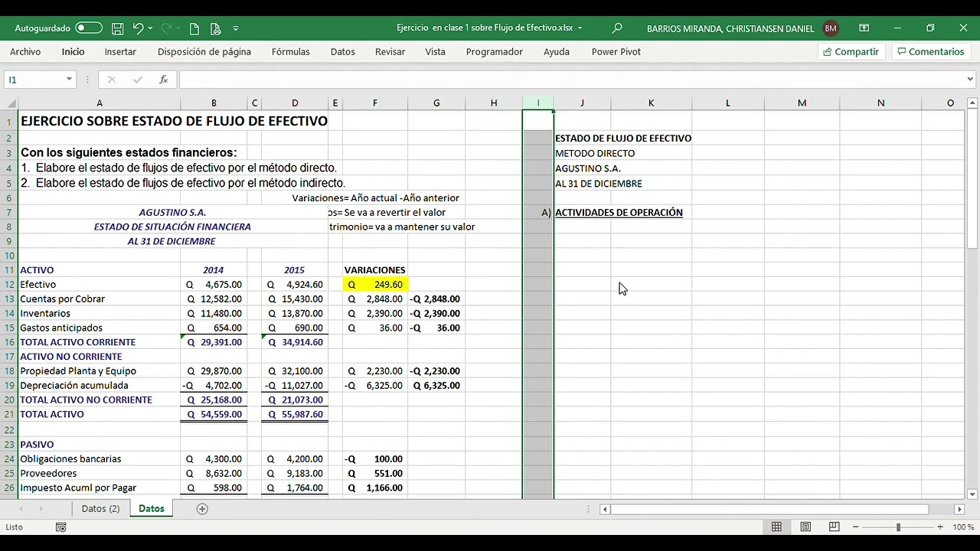980x551 pixels.
Task: Click the Comentarios button
Action: pyautogui.click(x=930, y=52)
